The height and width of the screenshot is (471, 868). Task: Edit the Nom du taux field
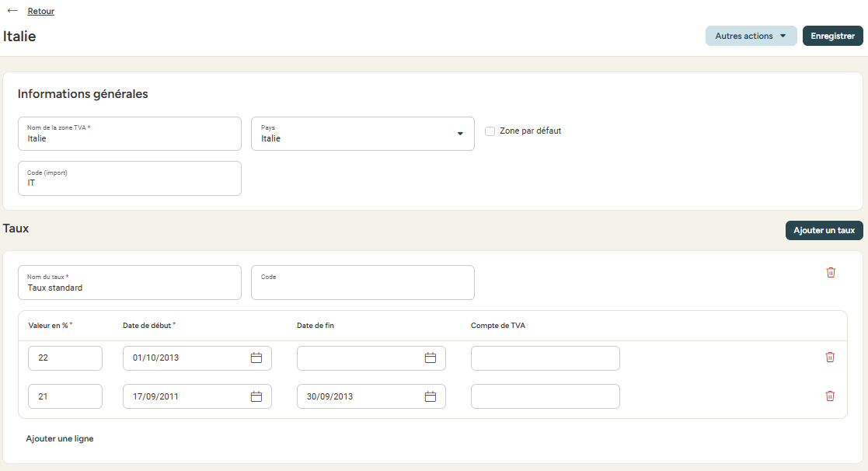(x=130, y=283)
